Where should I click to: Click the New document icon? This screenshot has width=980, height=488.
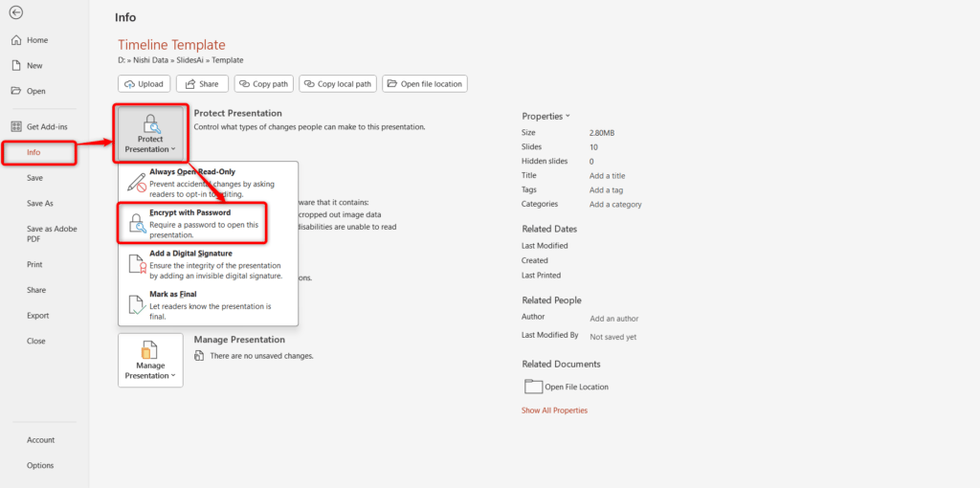(x=17, y=66)
